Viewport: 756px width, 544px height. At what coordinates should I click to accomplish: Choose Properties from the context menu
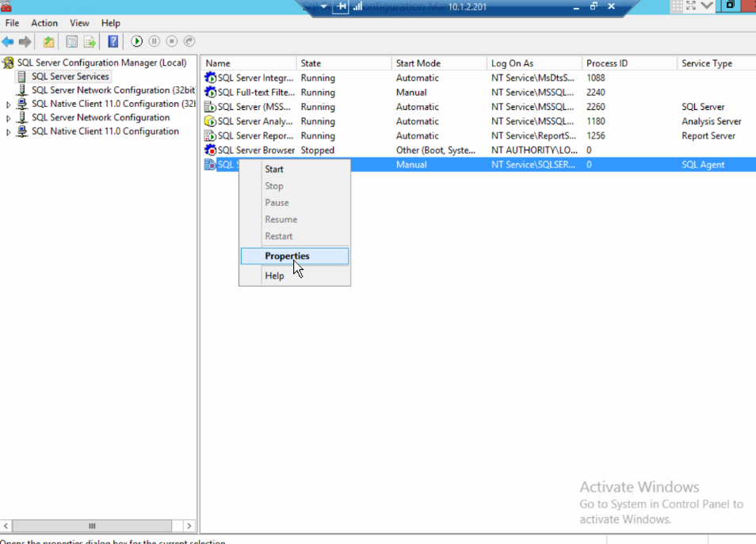click(x=295, y=256)
